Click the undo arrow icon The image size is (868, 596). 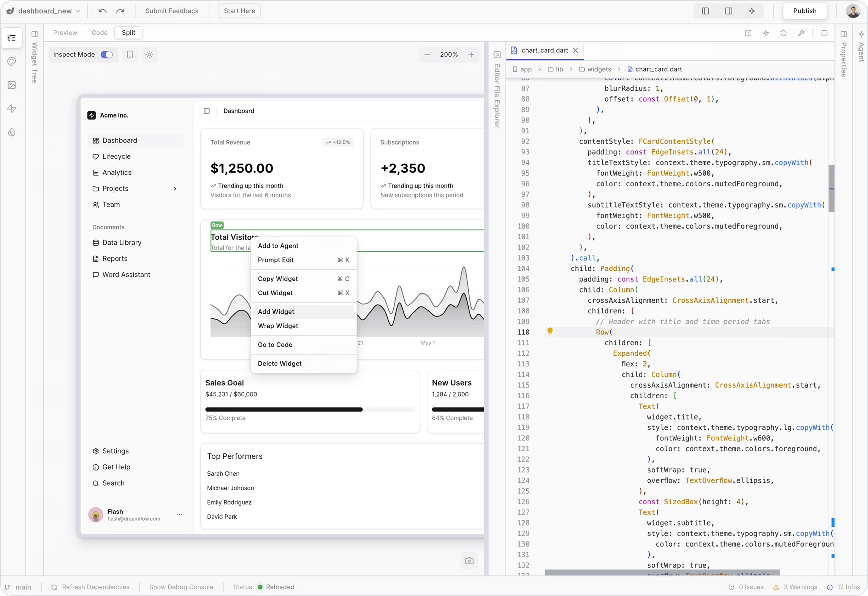pos(102,11)
